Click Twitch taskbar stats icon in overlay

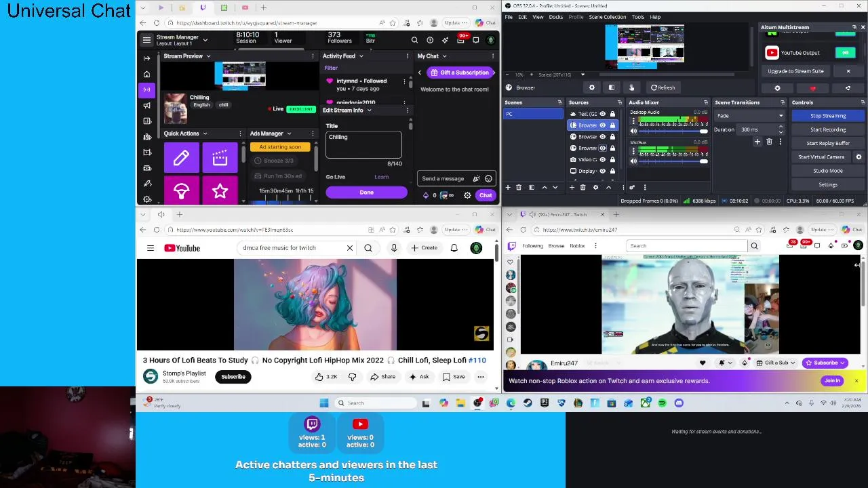tap(312, 424)
